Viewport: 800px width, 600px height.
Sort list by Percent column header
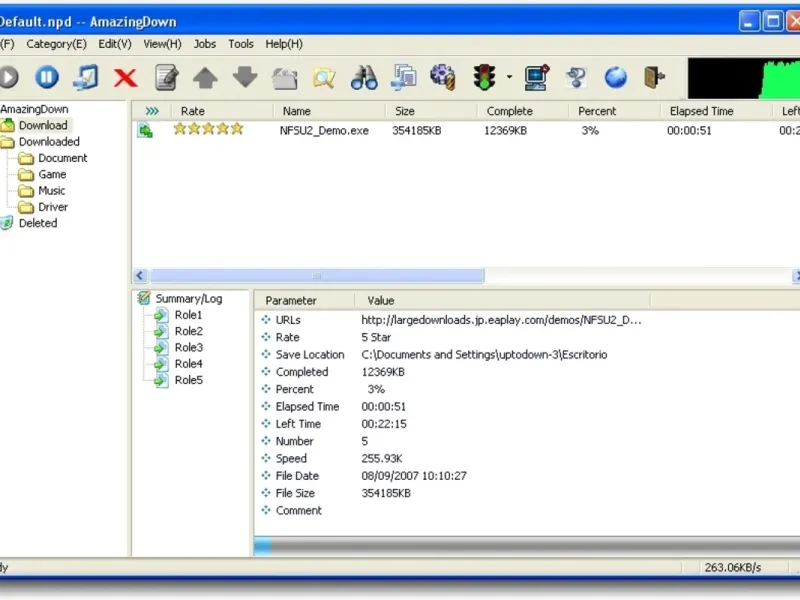point(597,111)
